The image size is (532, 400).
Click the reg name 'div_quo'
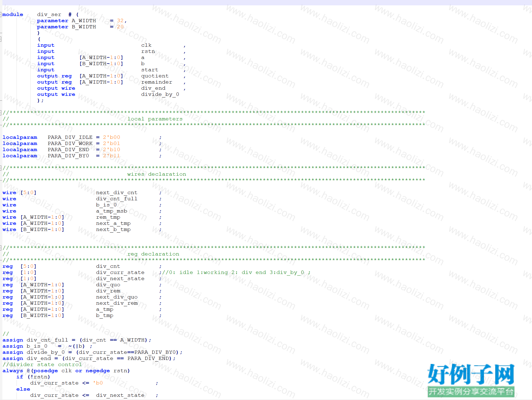pos(108,285)
